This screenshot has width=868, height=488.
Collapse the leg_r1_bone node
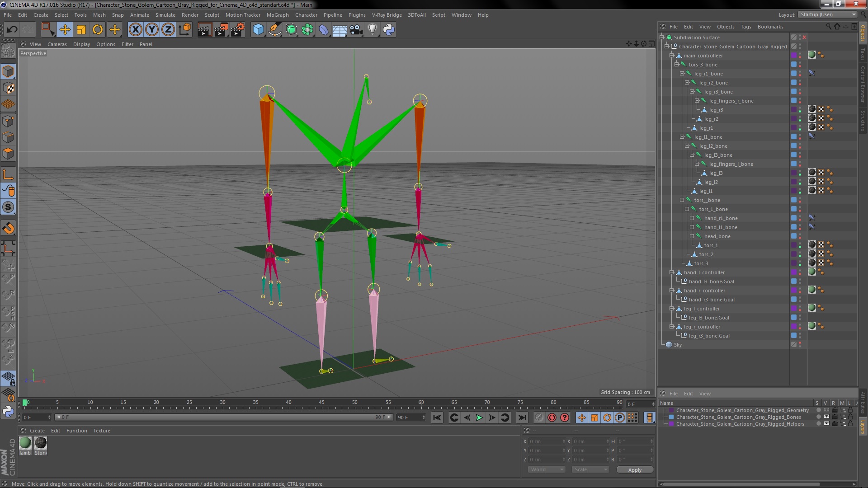[682, 74]
